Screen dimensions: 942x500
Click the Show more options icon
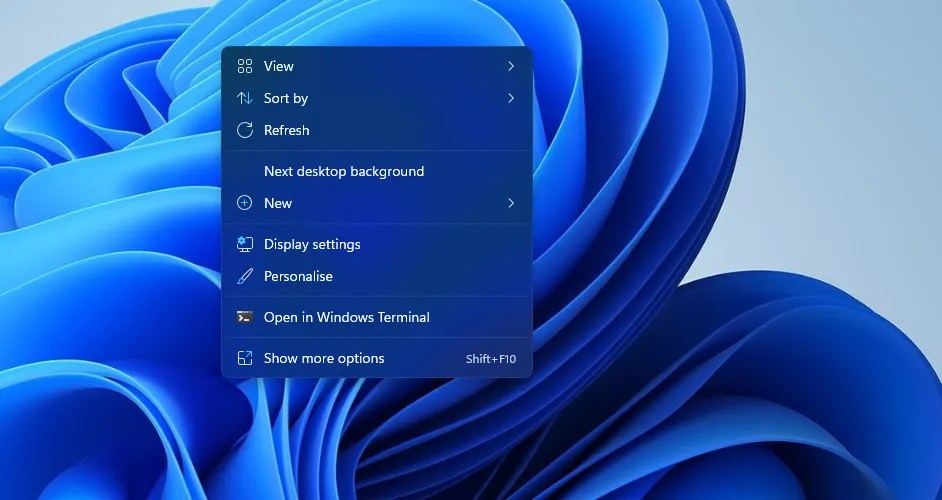pos(245,358)
